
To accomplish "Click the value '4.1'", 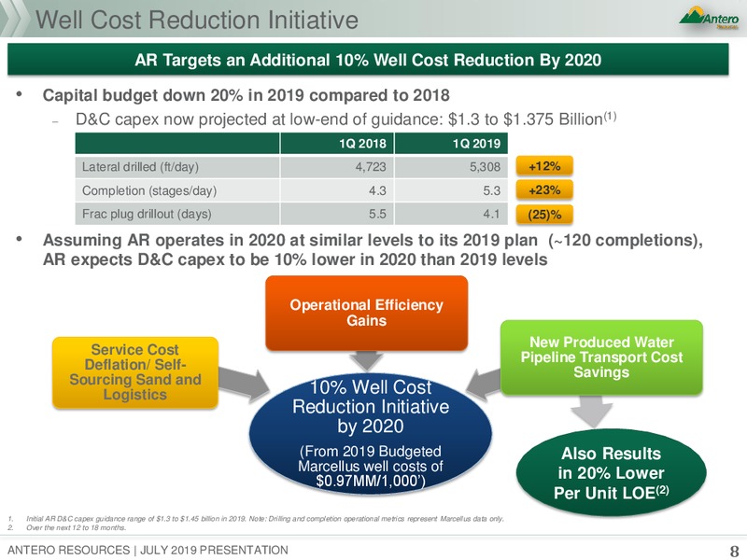I will [492, 214].
